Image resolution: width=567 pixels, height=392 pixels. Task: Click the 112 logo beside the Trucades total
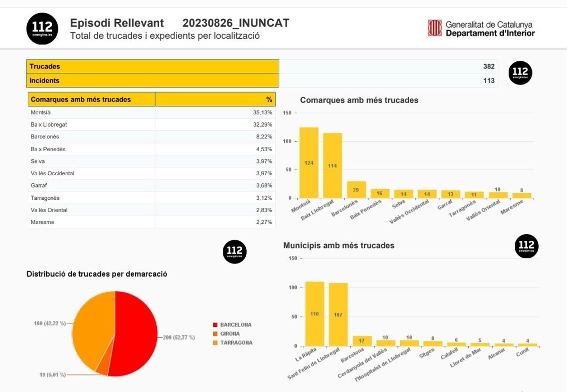point(520,73)
